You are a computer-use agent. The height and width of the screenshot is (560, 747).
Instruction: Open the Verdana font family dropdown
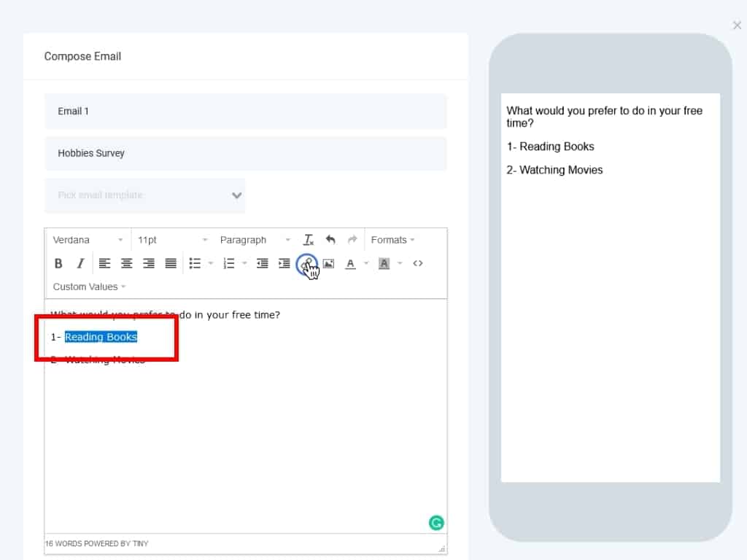point(88,240)
